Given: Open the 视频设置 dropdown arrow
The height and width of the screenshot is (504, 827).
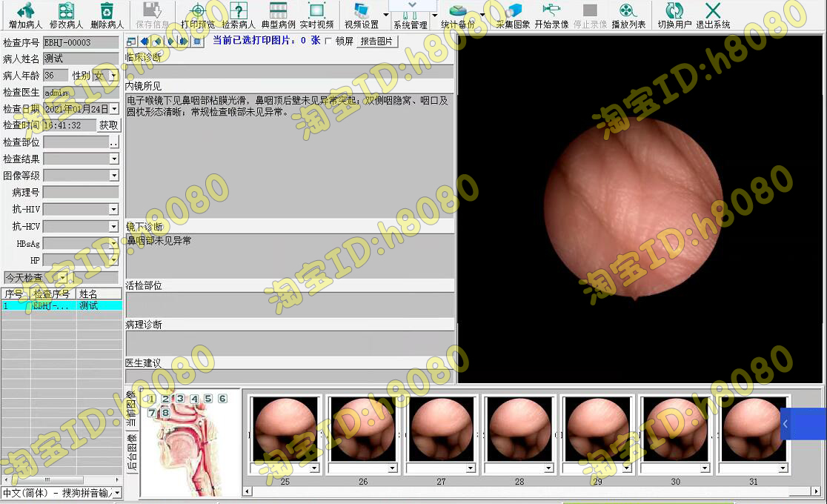Looking at the screenshot, I should click(386, 15).
